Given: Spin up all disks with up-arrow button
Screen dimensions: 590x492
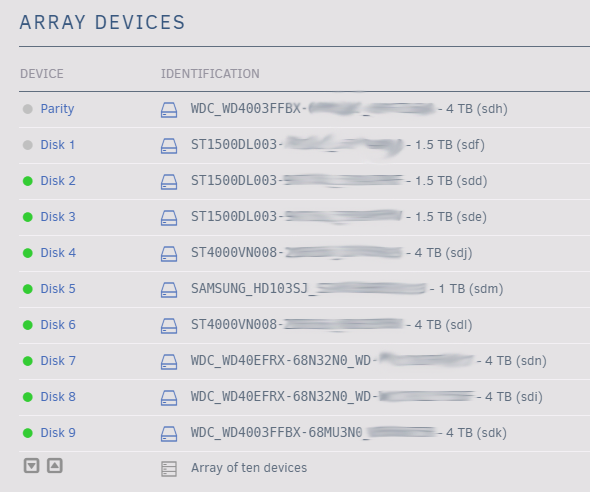Looking at the screenshot, I should point(55,466).
